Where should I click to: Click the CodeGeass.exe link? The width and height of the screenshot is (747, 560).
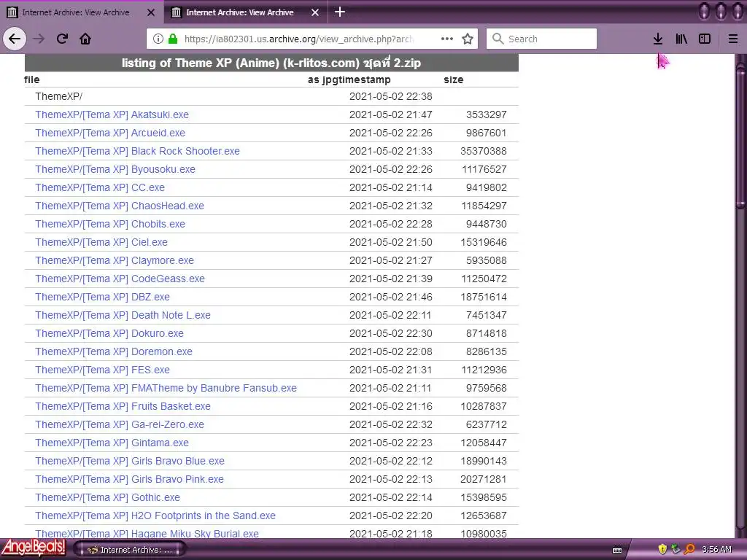(x=120, y=279)
